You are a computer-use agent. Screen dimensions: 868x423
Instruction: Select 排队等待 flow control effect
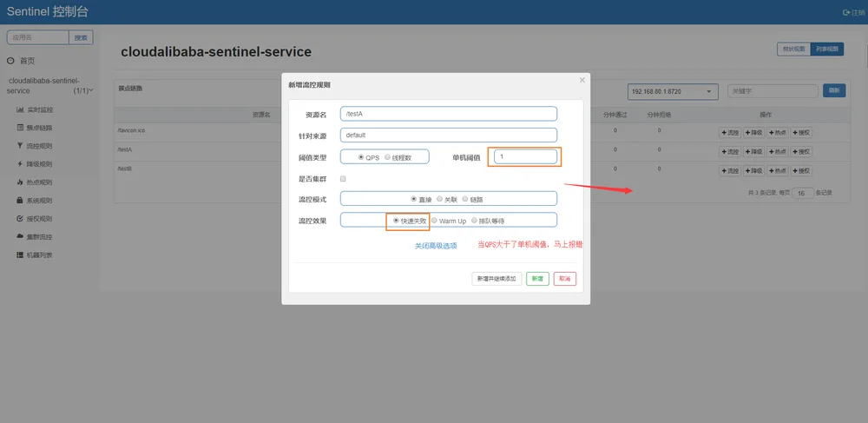tap(475, 221)
